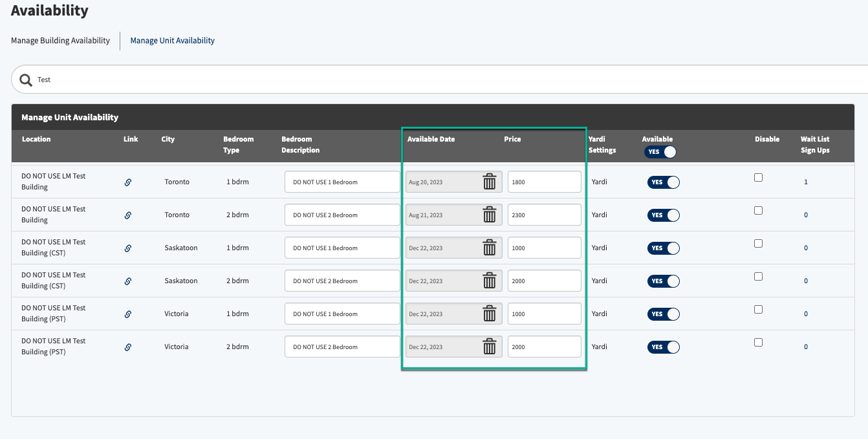The image size is (868, 439).
Task: Toggle availability for Saskatoon 1 bdrm
Action: pyautogui.click(x=664, y=248)
